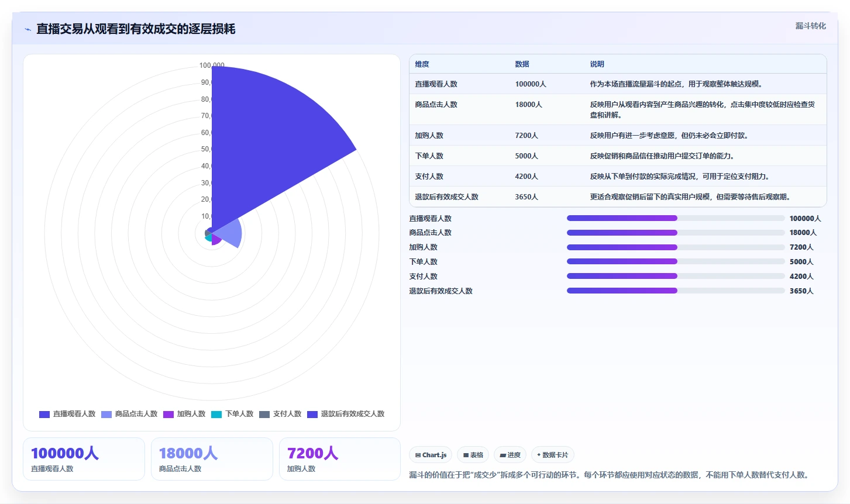
Task: Click the 支付人数 progress bar
Action: click(x=676, y=276)
